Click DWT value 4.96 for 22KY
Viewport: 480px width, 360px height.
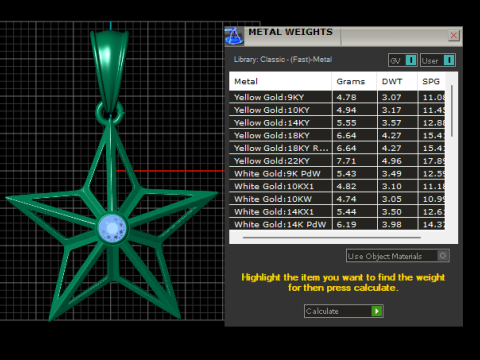click(x=392, y=161)
